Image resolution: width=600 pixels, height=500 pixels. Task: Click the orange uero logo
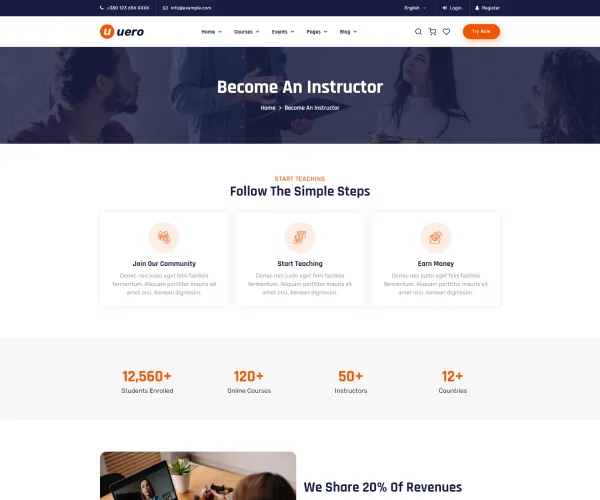tap(122, 31)
